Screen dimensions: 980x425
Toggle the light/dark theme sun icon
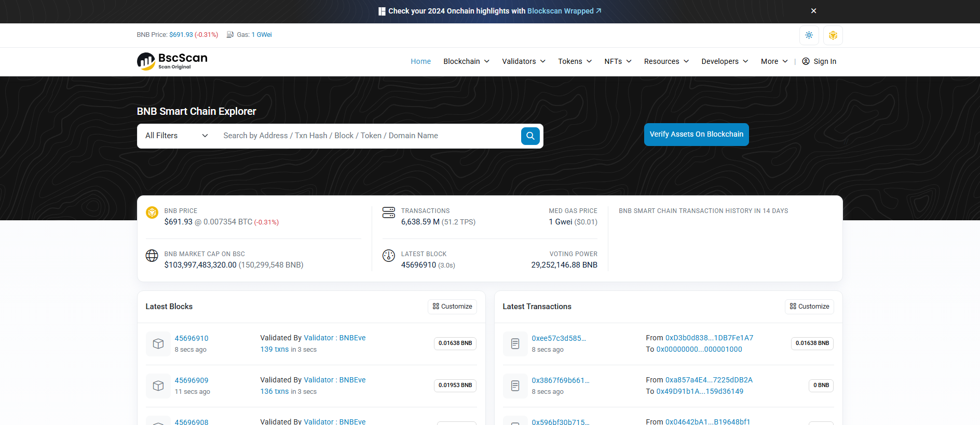tap(809, 35)
